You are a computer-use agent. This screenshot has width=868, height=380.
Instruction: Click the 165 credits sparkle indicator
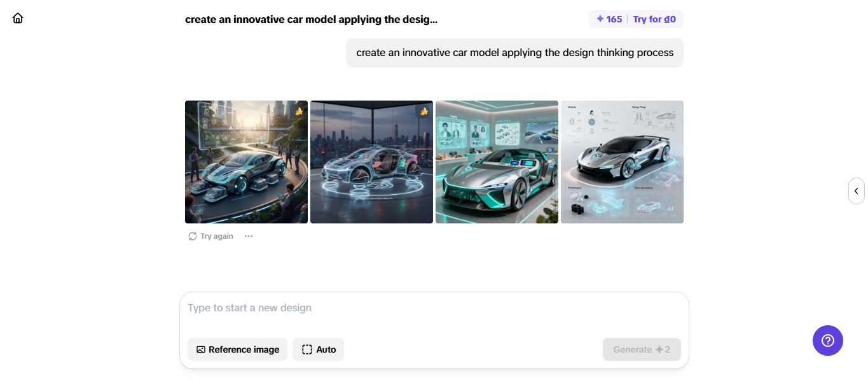coord(609,19)
